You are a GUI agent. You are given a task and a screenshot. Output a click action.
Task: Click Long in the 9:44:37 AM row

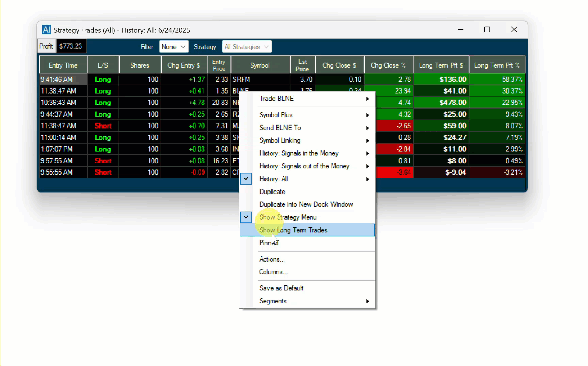[x=103, y=114]
